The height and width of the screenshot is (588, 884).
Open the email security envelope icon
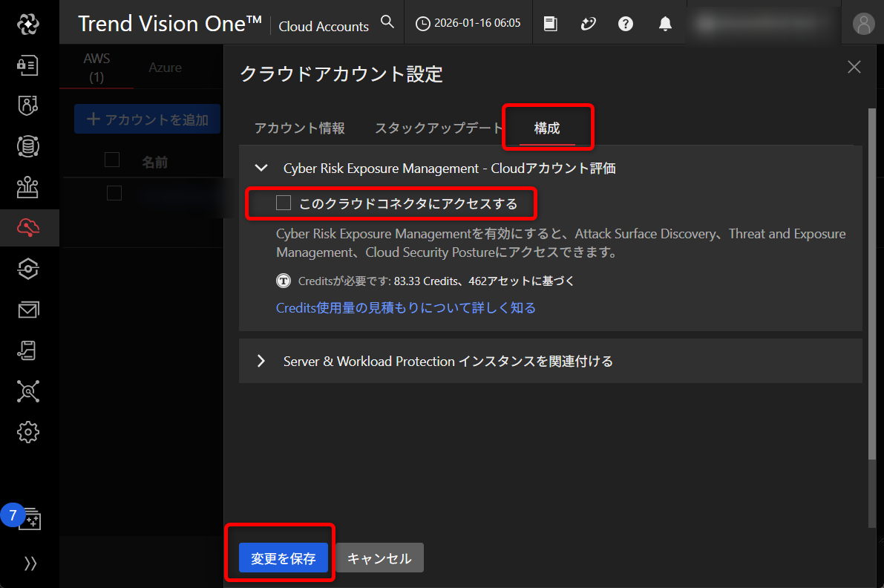(x=27, y=310)
